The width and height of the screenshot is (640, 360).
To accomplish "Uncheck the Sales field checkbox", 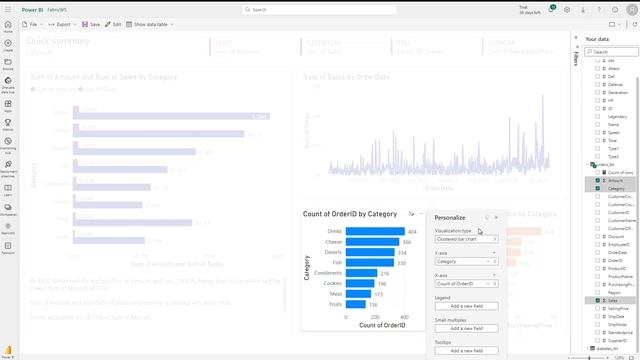I will click(x=598, y=300).
